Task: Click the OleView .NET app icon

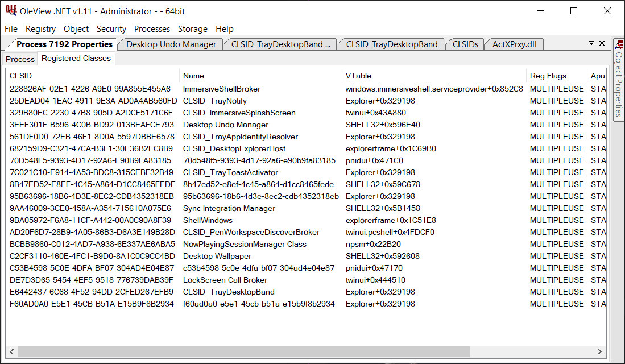Action: 11,10
